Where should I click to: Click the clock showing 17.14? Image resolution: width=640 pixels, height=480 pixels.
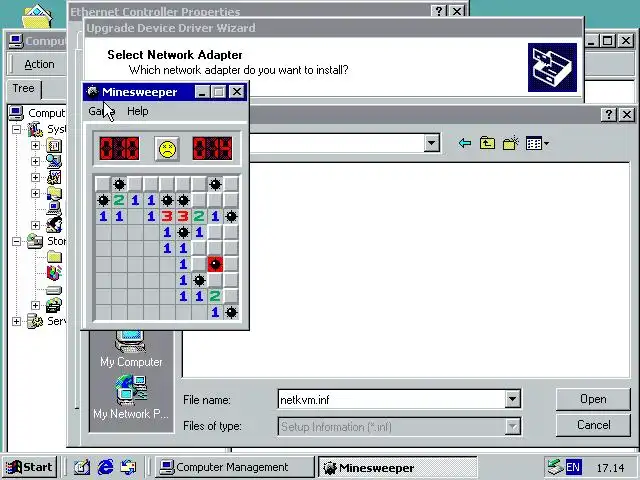(x=610, y=468)
